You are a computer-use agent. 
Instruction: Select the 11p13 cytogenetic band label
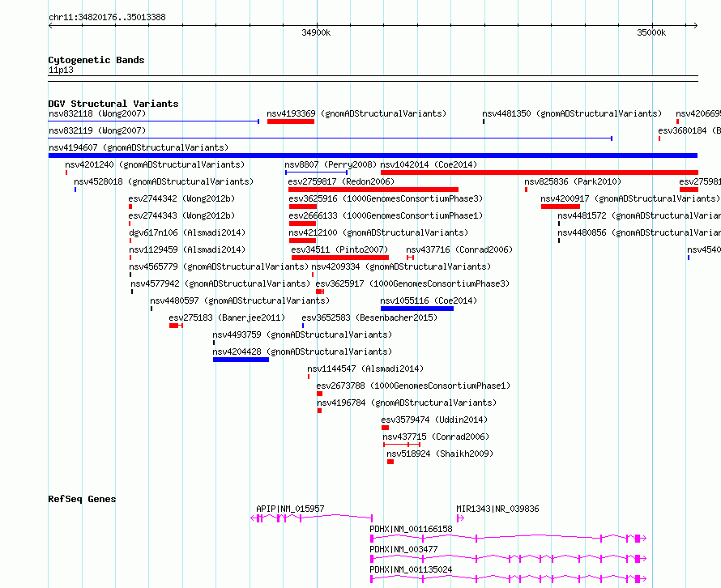[61, 70]
